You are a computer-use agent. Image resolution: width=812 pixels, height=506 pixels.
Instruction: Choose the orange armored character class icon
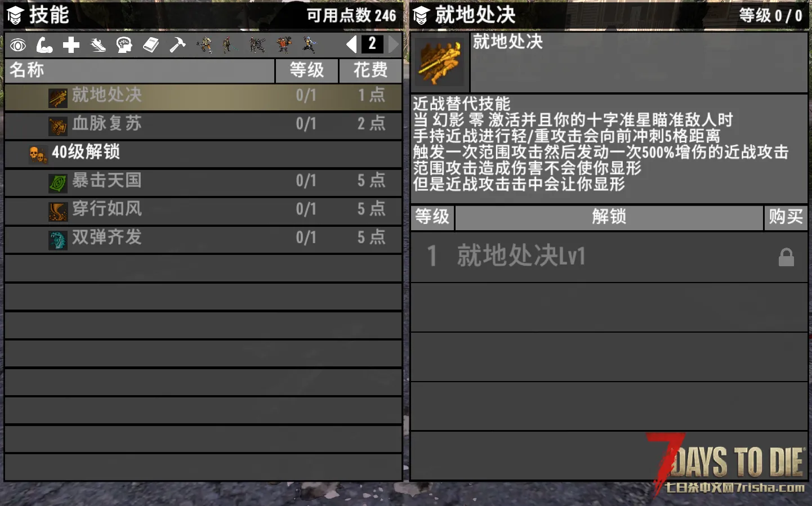point(284,44)
